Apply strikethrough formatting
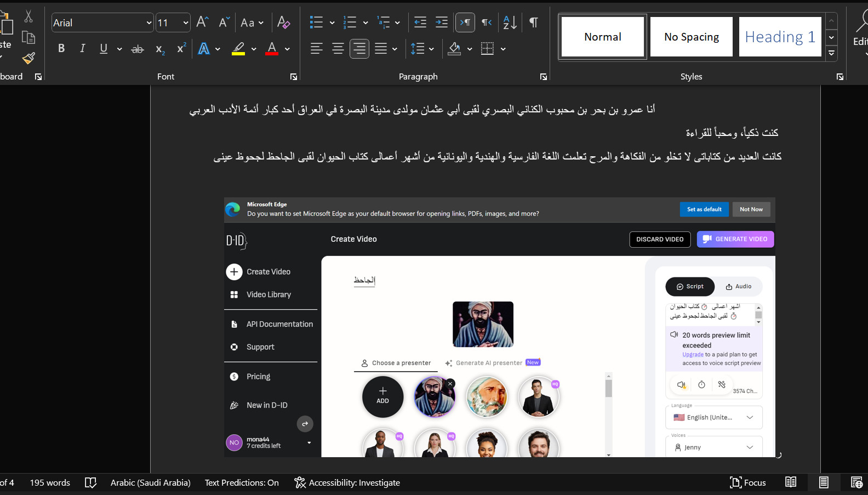868x495 pixels. pos(138,49)
